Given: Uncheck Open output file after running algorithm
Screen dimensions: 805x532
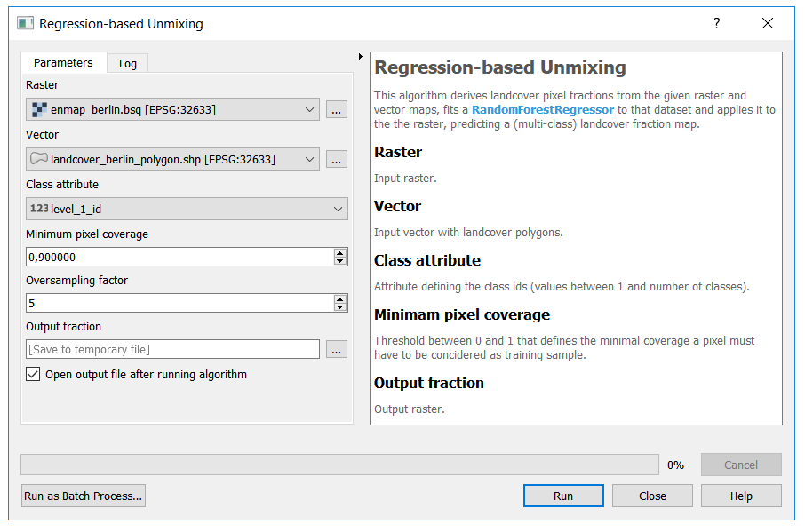Looking at the screenshot, I should pyautogui.click(x=33, y=374).
